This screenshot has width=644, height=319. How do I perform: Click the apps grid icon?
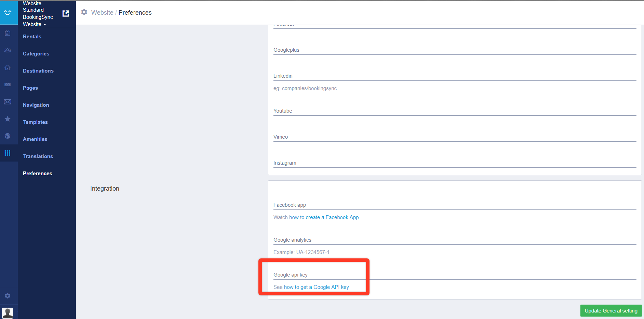(x=8, y=153)
